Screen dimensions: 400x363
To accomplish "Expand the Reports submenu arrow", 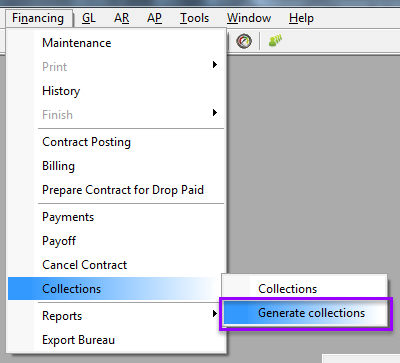I will click(215, 314).
